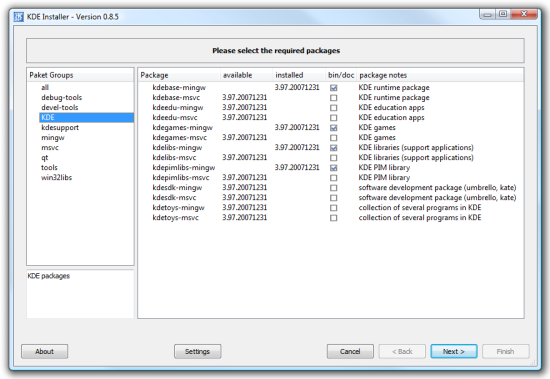The width and height of the screenshot is (550, 379).
Task: Click the kdetoys-msvc package name
Action: click(175, 218)
